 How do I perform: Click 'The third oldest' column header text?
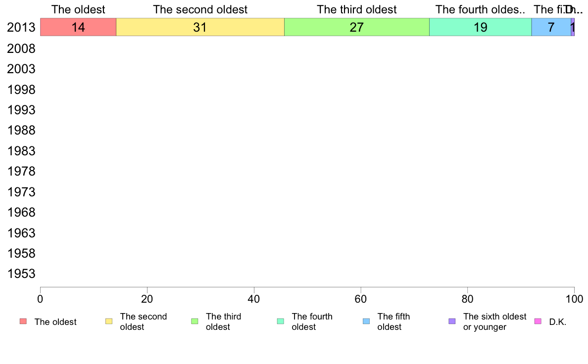[357, 9]
